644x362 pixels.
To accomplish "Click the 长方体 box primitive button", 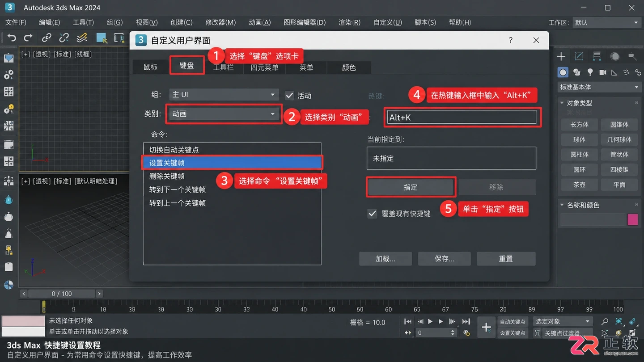I will [x=580, y=125].
